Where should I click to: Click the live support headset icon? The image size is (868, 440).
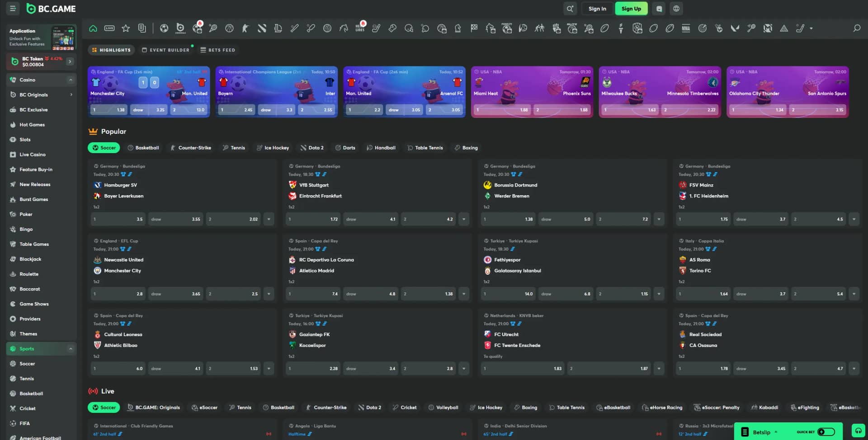858,431
